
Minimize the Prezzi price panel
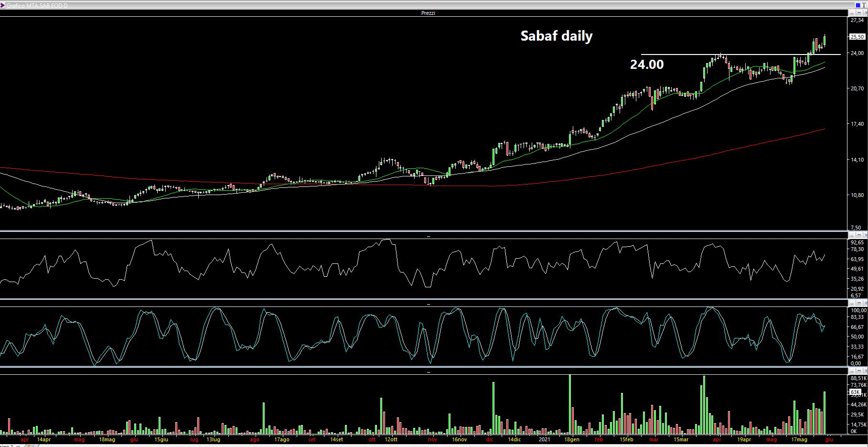[x=851, y=13]
